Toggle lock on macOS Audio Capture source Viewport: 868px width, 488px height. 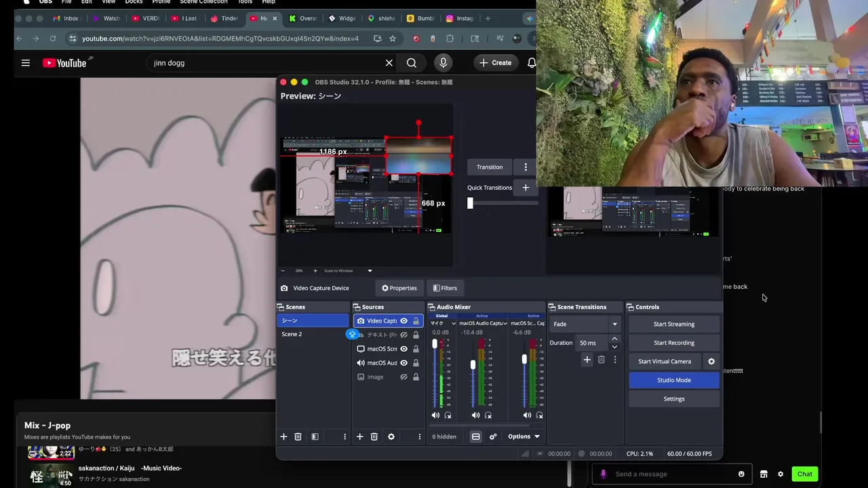(x=416, y=363)
